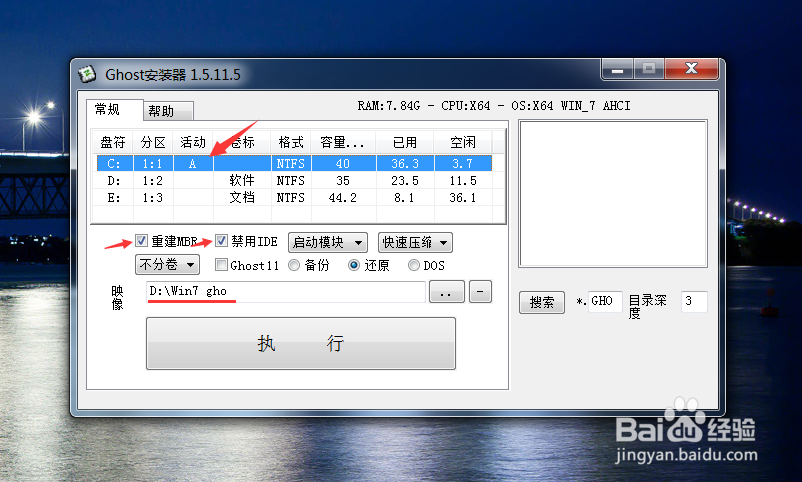Image resolution: width=802 pixels, height=482 pixels.
Task: Click the 44.2 capacity cell
Action: [x=343, y=198]
